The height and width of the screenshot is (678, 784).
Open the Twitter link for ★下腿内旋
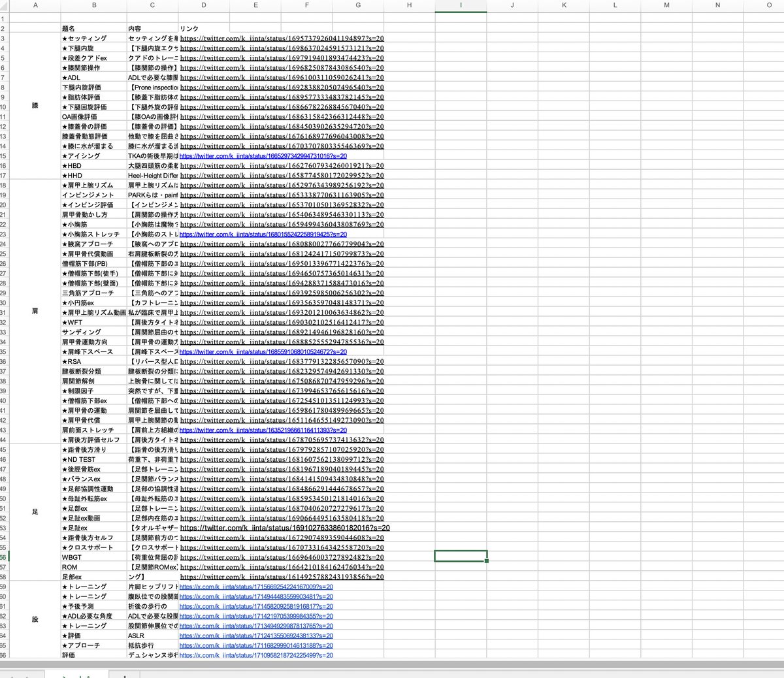(x=282, y=48)
